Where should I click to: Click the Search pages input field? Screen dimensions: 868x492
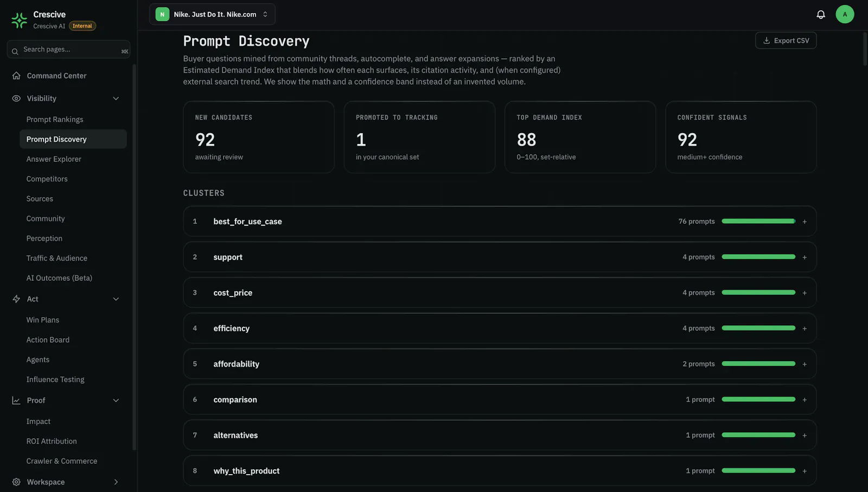[x=68, y=49]
